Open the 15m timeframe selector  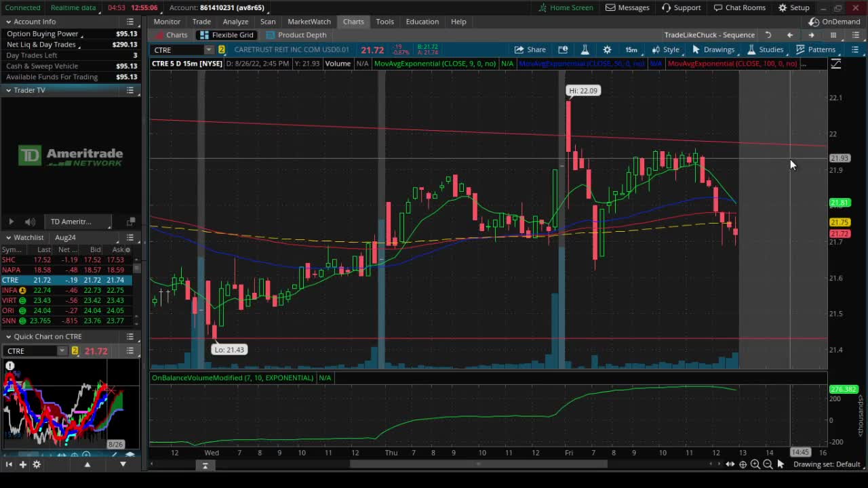click(x=631, y=49)
